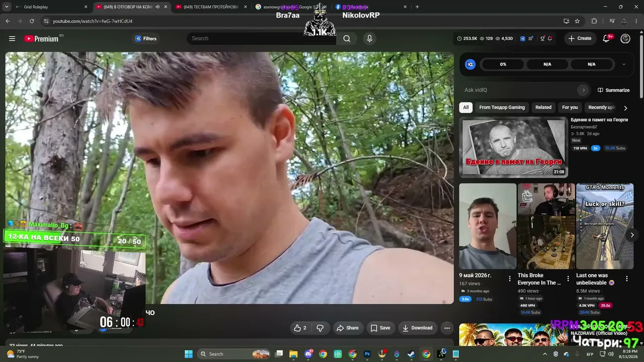Start voice search with the microphone icon

point(370,39)
